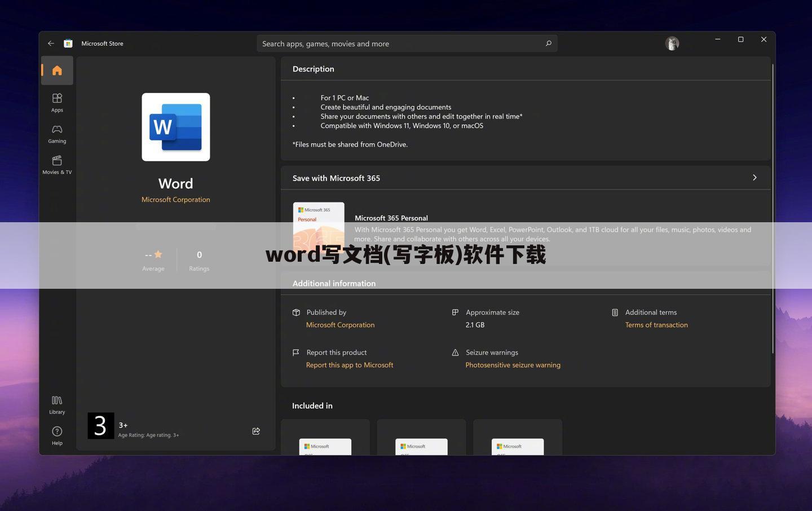812x511 pixels.
Task: Open the user profile avatar
Action: coord(672,43)
